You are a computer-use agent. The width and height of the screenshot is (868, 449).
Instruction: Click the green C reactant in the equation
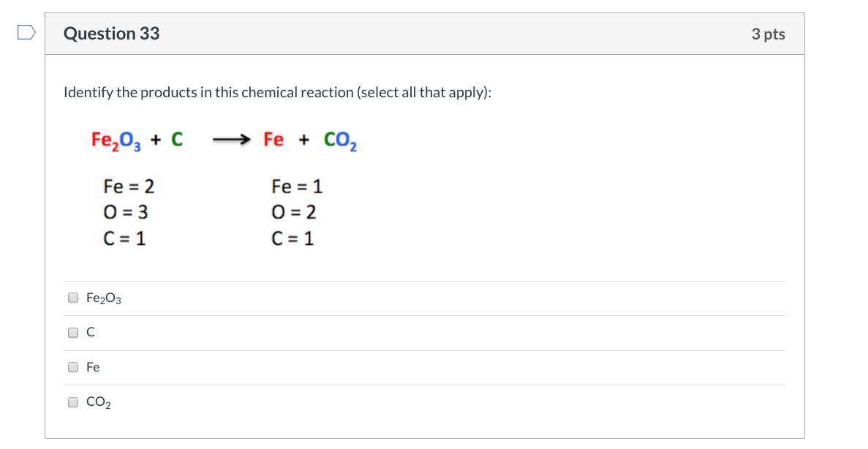coord(177,139)
